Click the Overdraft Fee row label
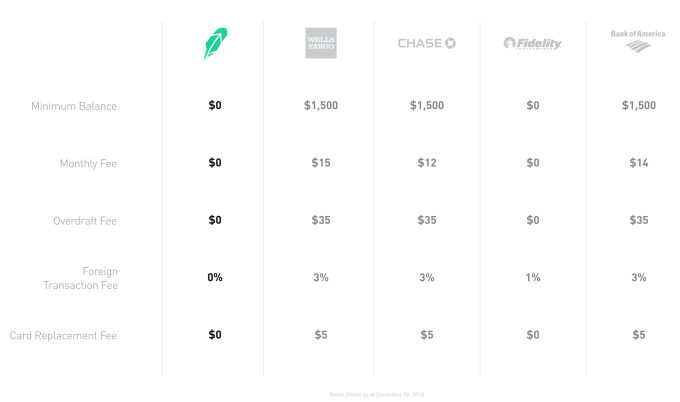Screen dimensions: 680x402 [x=85, y=221]
